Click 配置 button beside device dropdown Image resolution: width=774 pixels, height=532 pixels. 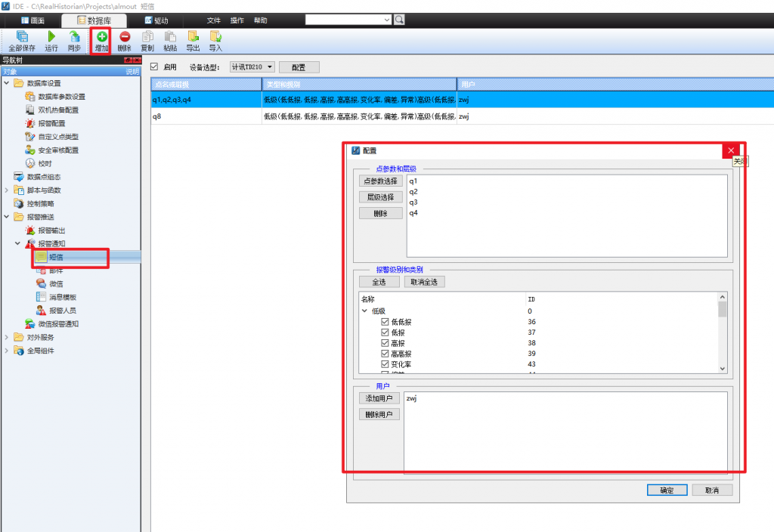pos(299,67)
